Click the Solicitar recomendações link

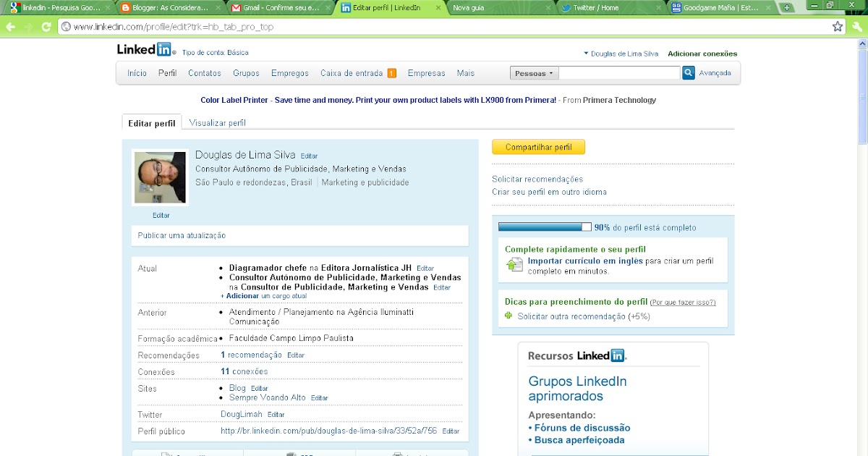click(x=537, y=179)
